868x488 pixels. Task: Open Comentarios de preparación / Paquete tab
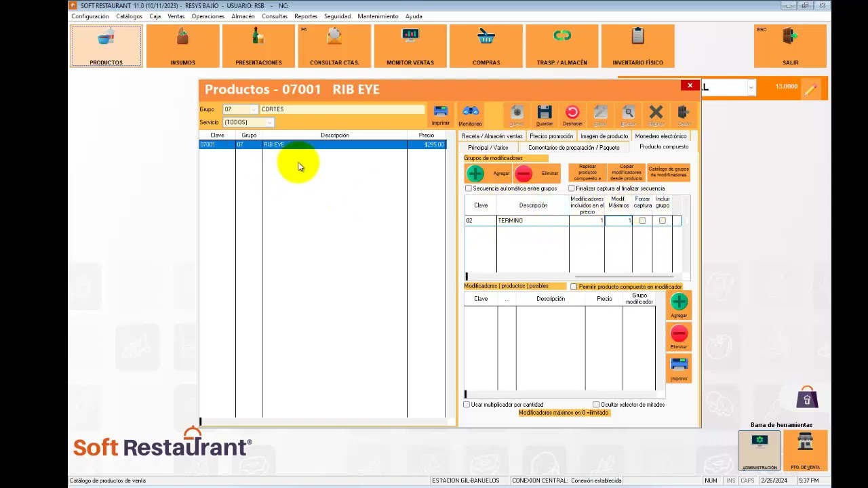tap(574, 147)
